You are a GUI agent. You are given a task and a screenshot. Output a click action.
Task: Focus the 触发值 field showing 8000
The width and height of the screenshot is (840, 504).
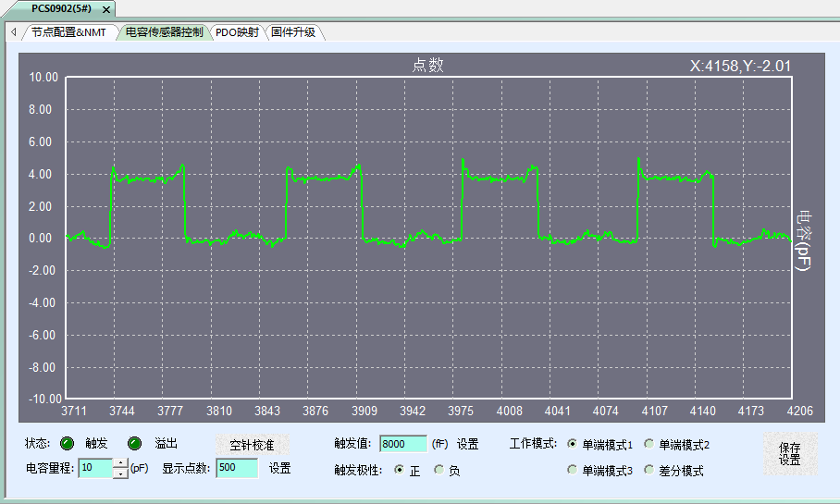point(402,444)
